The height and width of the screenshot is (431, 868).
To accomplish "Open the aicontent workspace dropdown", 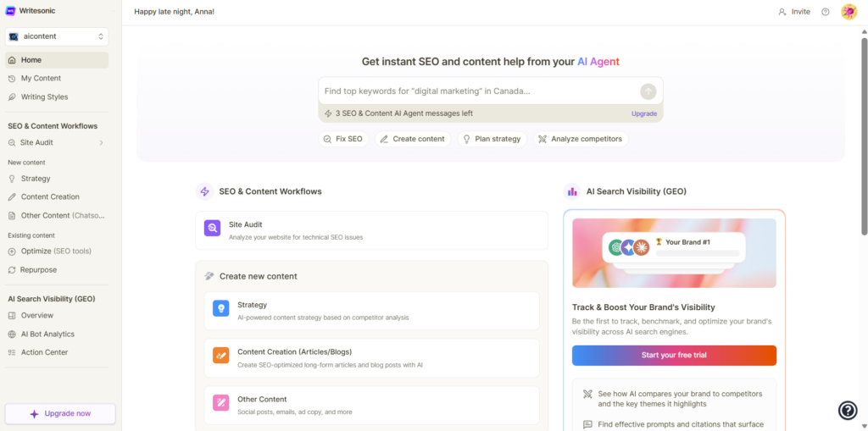I will tap(57, 36).
